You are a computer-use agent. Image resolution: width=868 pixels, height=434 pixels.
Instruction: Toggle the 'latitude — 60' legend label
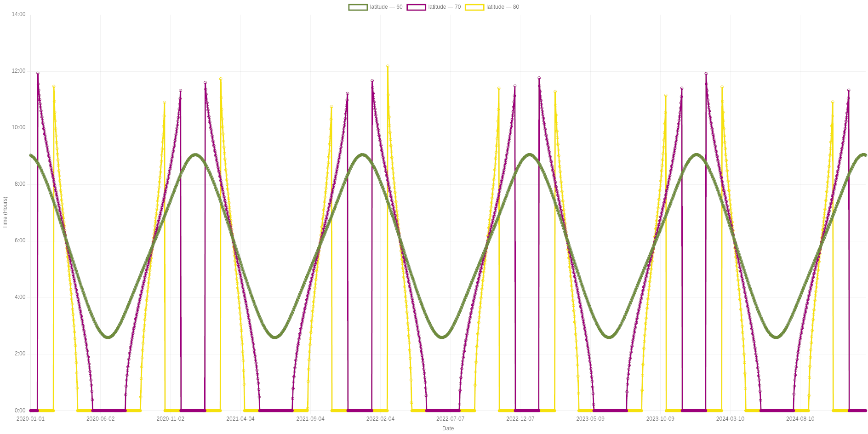386,7
